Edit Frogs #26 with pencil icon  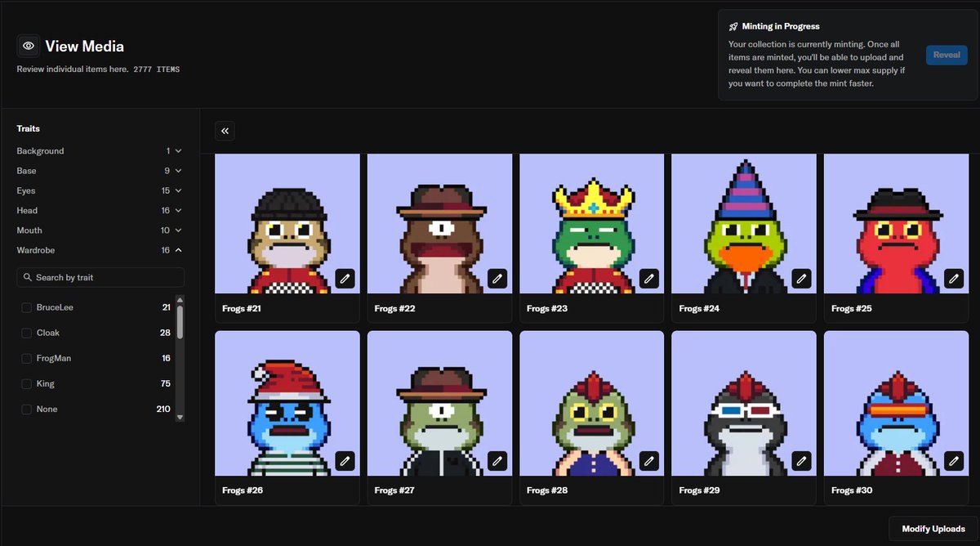click(345, 460)
